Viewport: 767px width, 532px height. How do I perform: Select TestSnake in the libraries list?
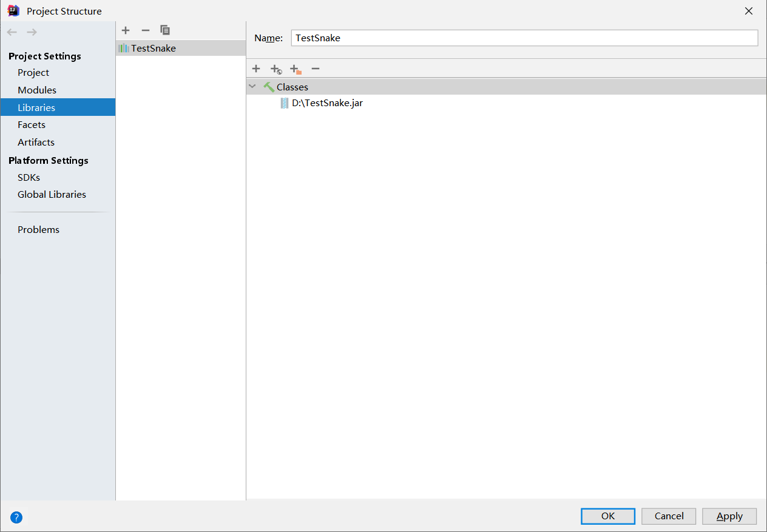tap(181, 48)
